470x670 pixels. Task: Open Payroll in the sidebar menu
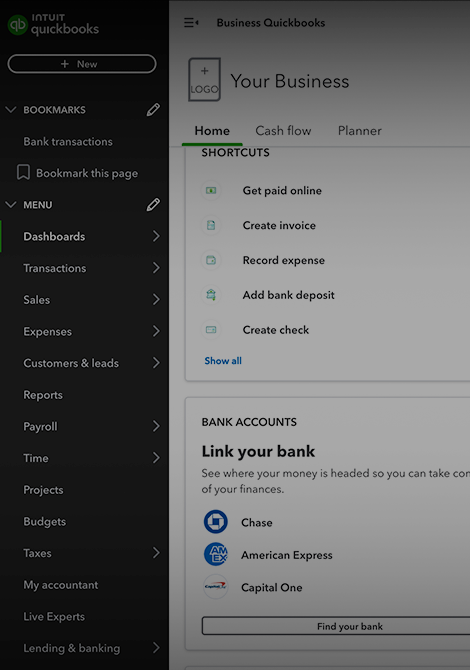tap(40, 426)
